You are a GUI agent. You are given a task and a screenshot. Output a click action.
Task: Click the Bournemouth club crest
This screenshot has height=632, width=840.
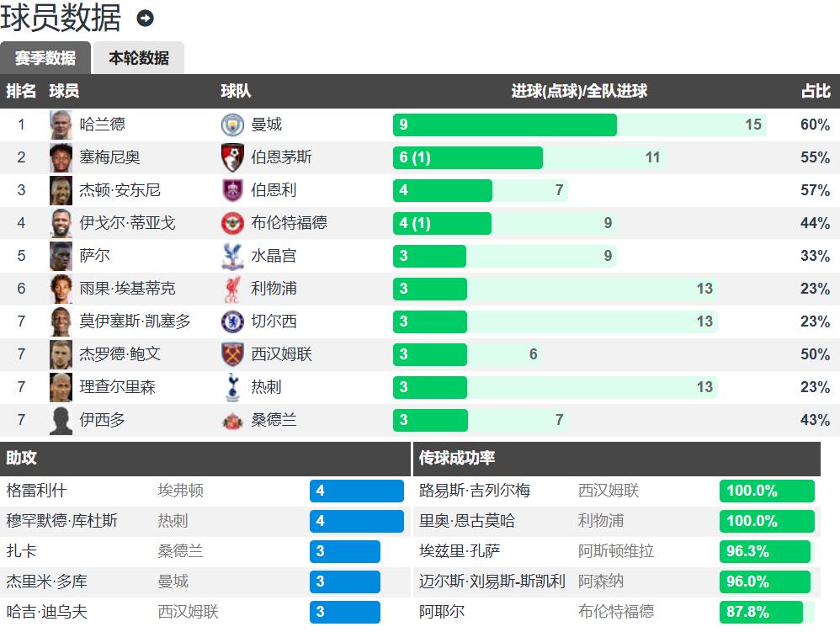pos(232,157)
